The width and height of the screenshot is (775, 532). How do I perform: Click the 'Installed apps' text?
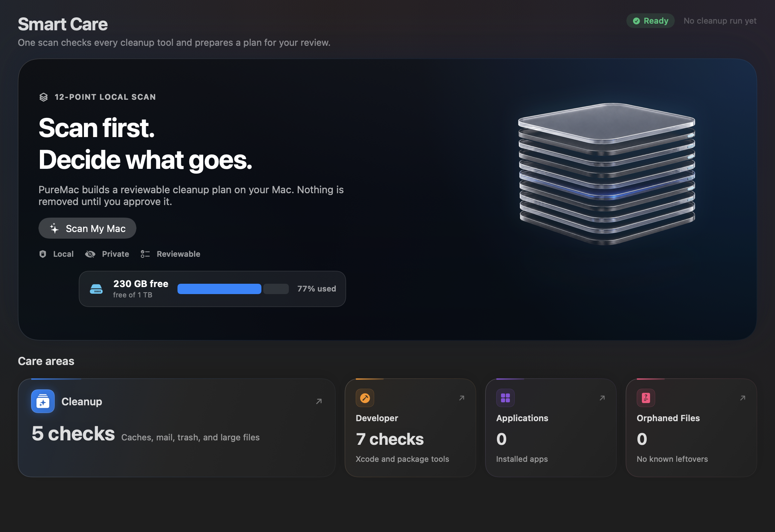click(x=522, y=459)
